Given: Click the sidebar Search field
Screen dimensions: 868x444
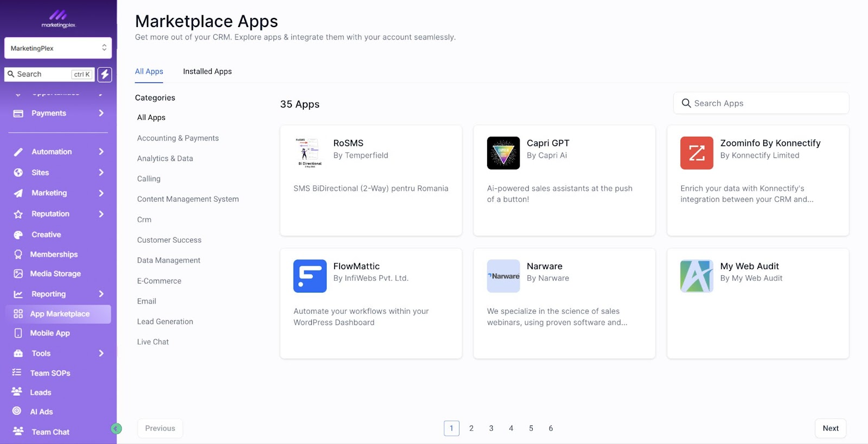Looking at the screenshot, I should [49, 74].
